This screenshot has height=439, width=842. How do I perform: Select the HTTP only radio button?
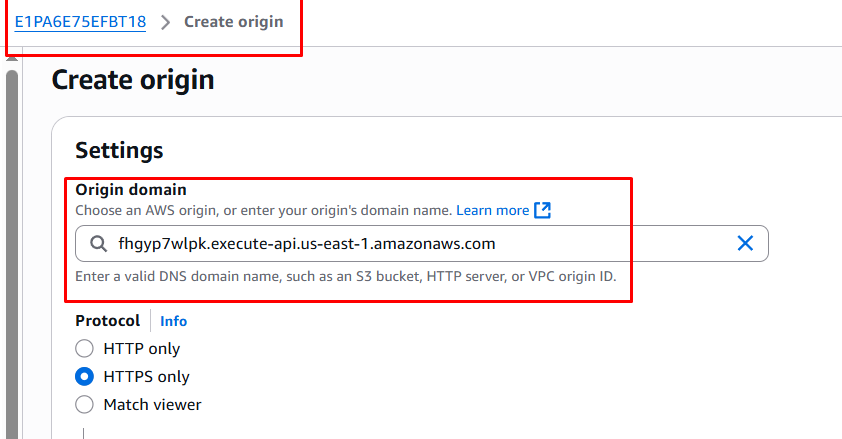click(x=85, y=349)
